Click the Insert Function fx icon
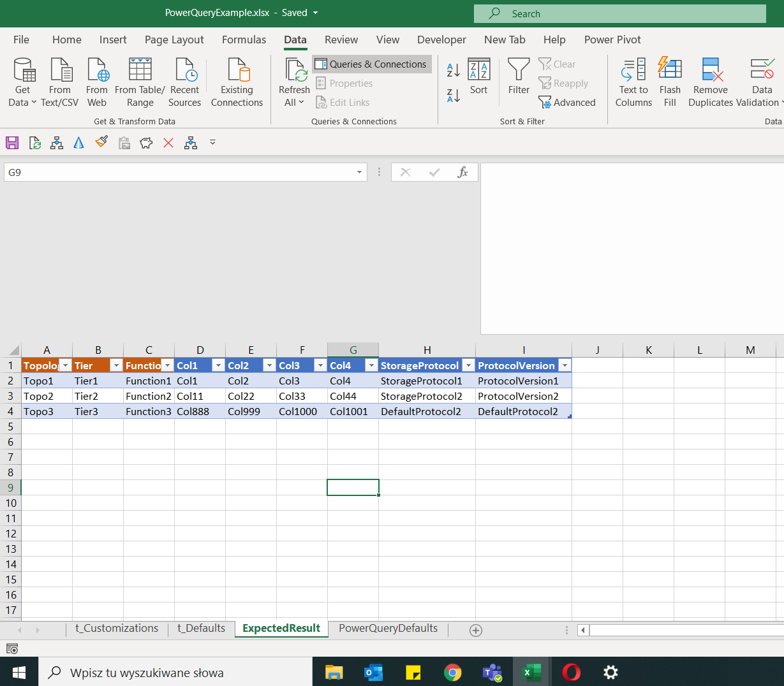 pyautogui.click(x=463, y=172)
